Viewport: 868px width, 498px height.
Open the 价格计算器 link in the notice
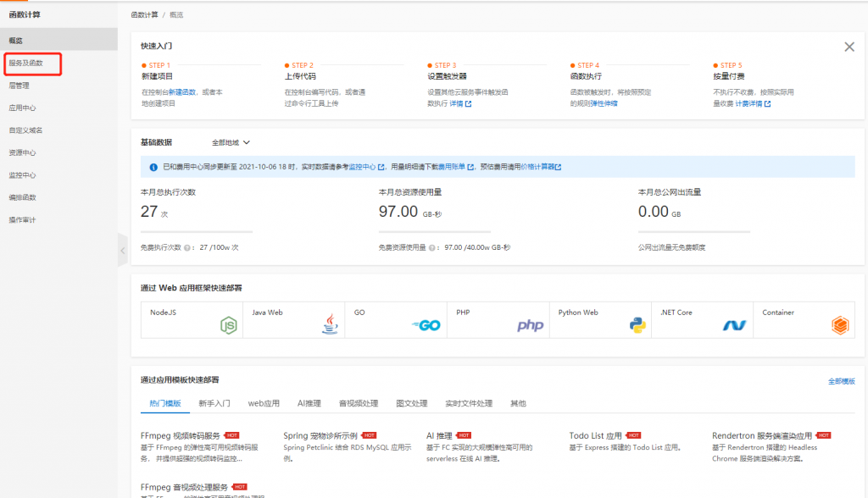point(537,167)
